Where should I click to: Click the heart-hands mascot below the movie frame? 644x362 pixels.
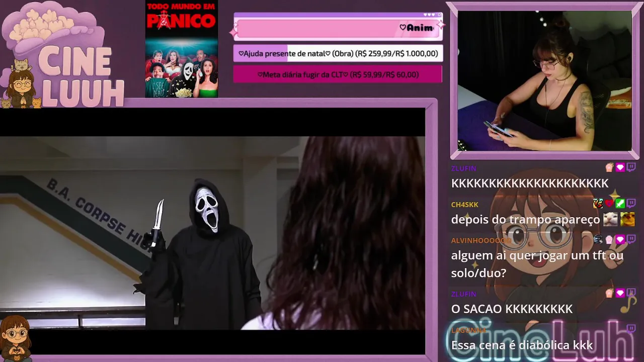(x=16, y=338)
